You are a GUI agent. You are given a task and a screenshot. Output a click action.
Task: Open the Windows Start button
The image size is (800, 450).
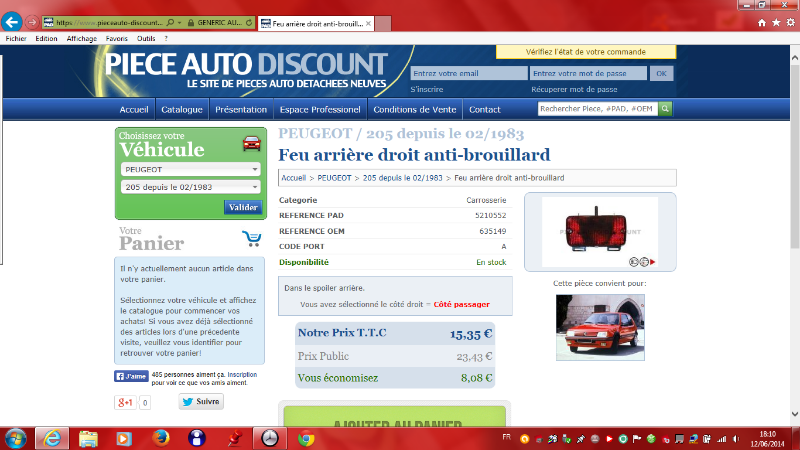point(16,439)
